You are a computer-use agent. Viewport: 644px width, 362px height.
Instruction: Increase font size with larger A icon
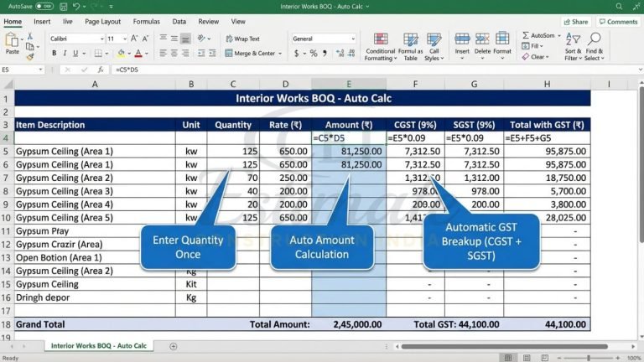tap(134, 39)
